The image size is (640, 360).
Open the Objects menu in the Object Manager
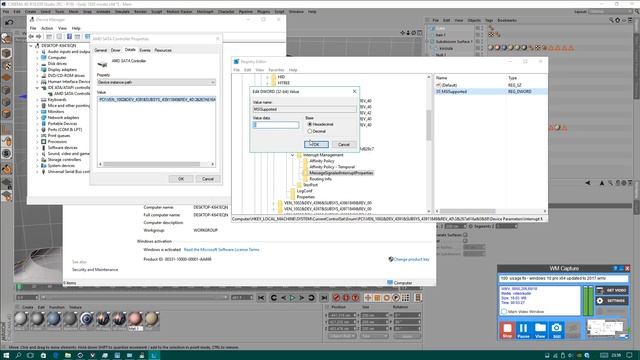[474, 20]
